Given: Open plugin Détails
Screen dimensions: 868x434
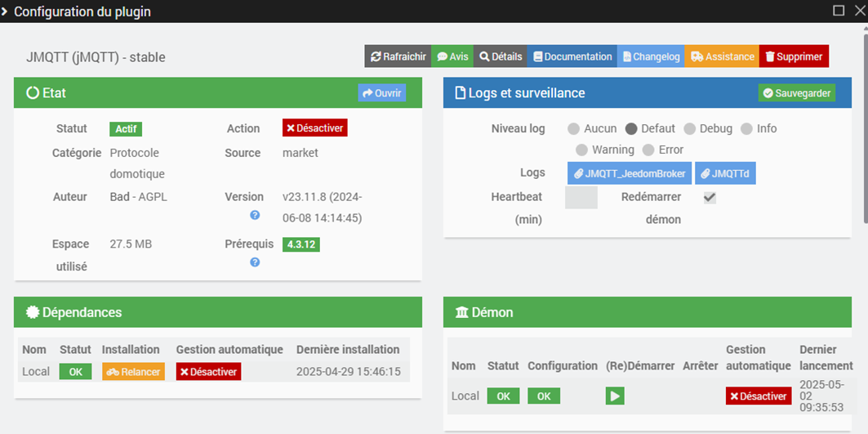Looking at the screenshot, I should (x=501, y=56).
